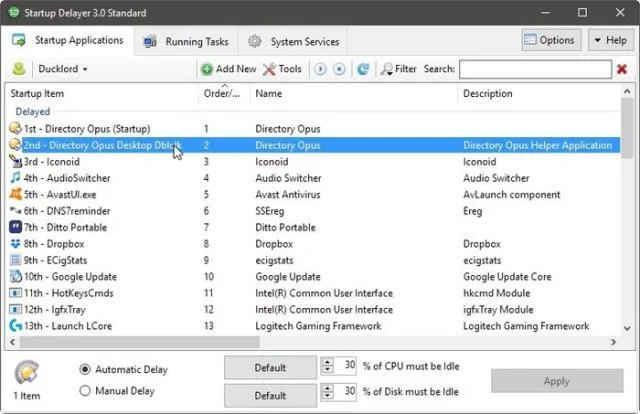Open the Ducklord user dropdown
Image resolution: width=640 pixels, height=414 pixels.
pyautogui.click(x=62, y=69)
